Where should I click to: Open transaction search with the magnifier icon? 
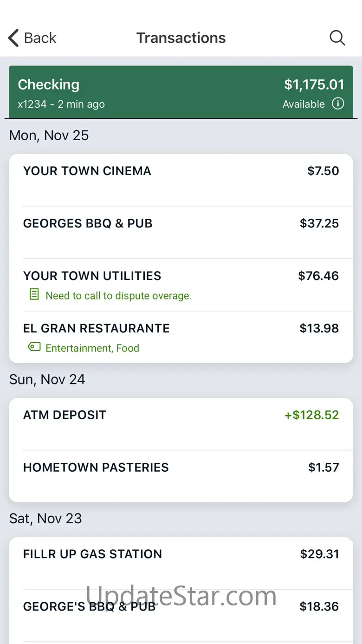point(337,38)
